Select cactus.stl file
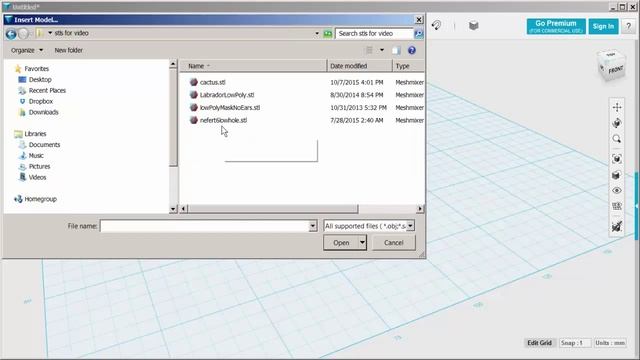 (212, 82)
